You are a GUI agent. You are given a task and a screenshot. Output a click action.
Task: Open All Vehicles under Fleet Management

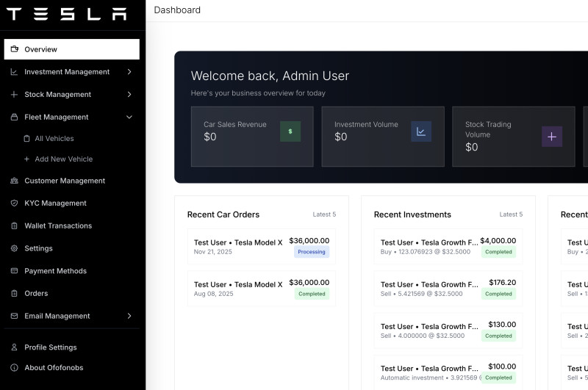click(54, 138)
